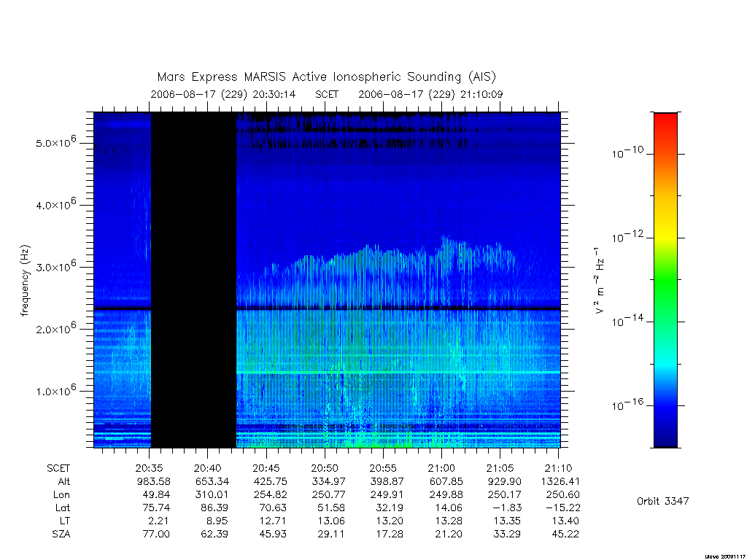Click the V² m⁻² Hz⁻¹ units label

coord(600,280)
